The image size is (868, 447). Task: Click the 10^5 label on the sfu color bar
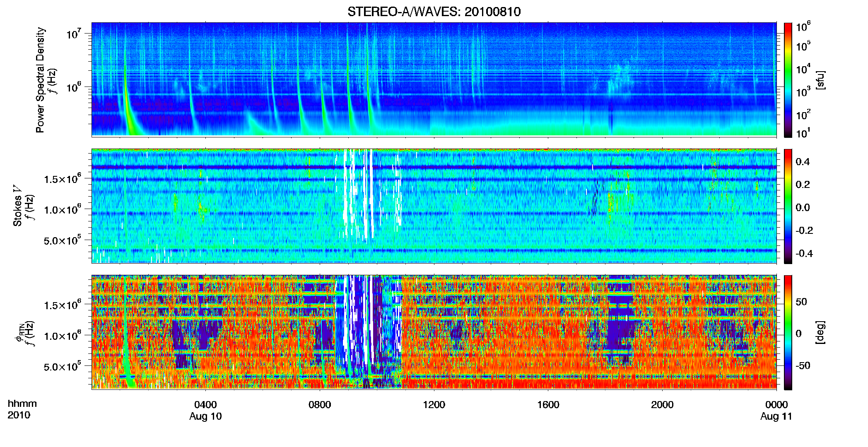(803, 46)
